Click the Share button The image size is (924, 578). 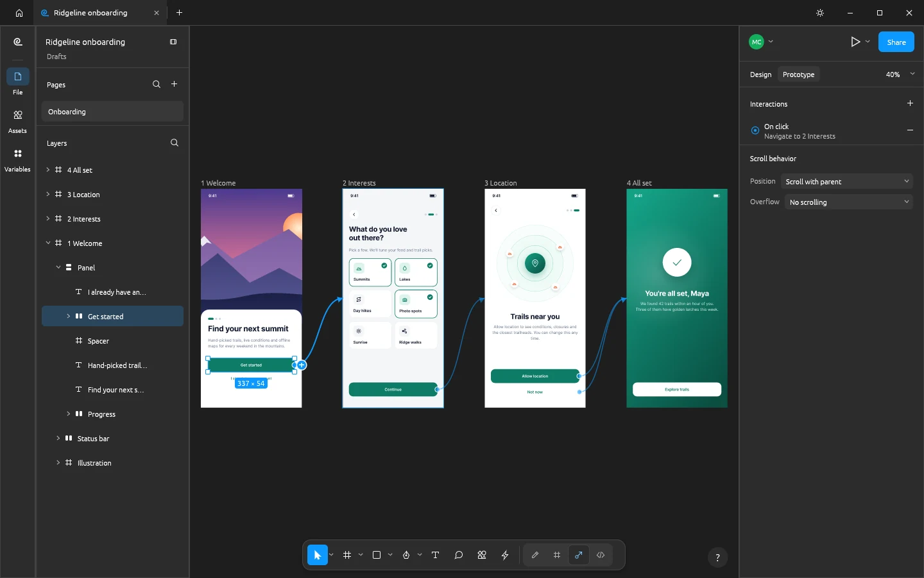(896, 42)
